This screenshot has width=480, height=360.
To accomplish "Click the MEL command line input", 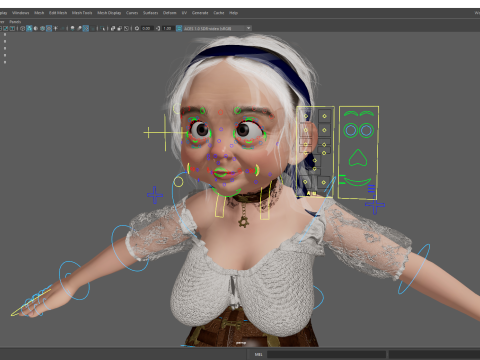I will coord(326,354).
